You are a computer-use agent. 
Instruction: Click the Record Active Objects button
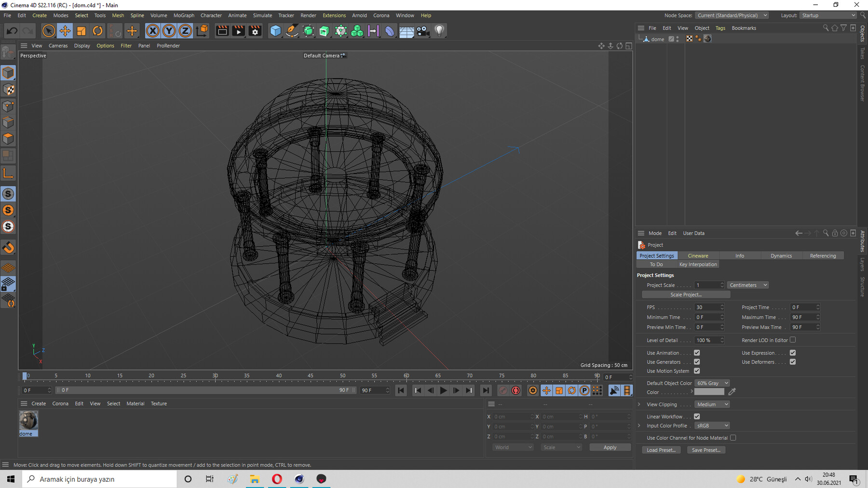(x=503, y=391)
